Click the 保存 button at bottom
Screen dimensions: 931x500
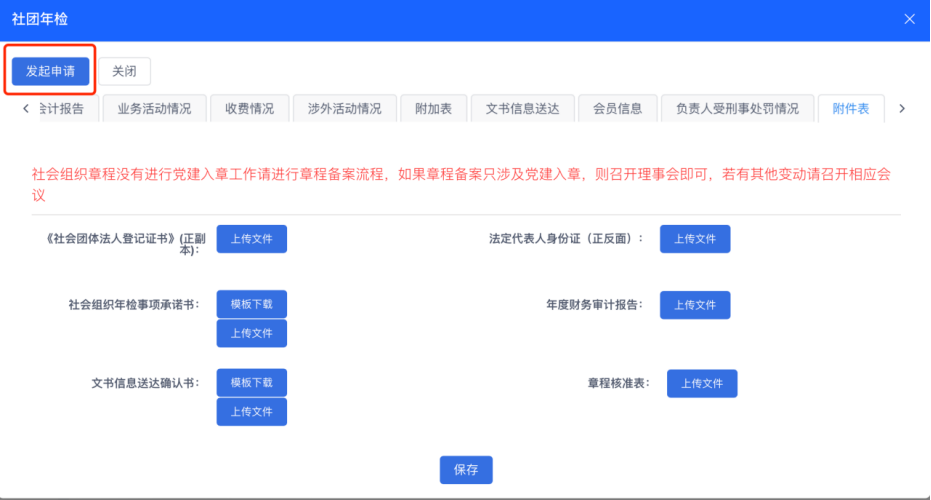[x=466, y=469]
